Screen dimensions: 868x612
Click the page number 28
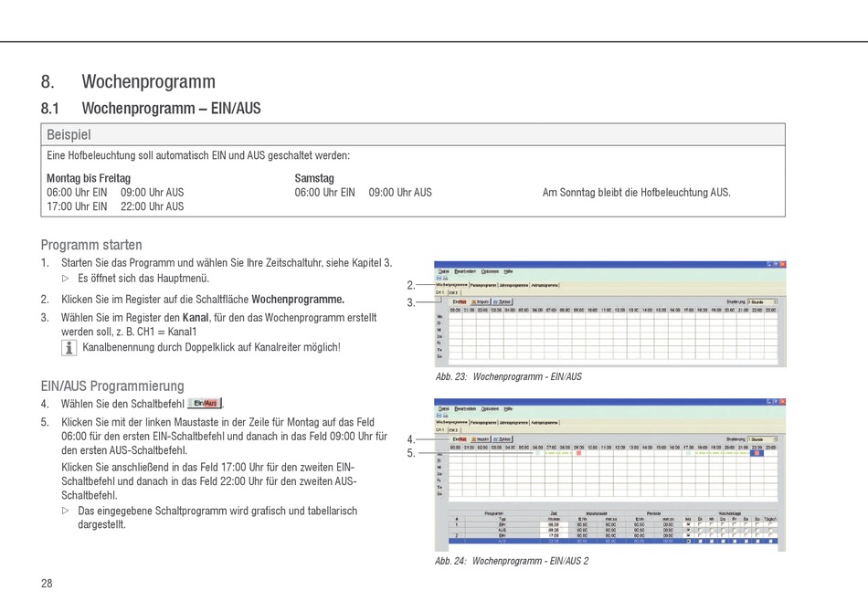coord(47,583)
